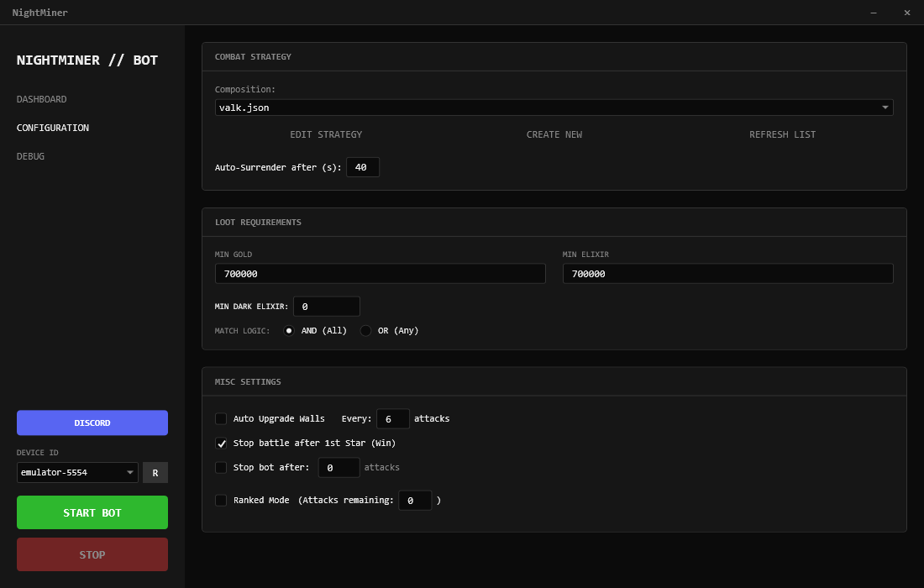This screenshot has width=924, height=588.
Task: Enable Auto Upgrade Walls checkbox
Action: pos(221,418)
